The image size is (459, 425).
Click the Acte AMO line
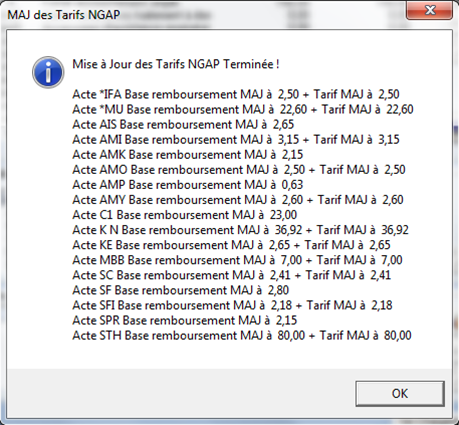tap(239, 170)
